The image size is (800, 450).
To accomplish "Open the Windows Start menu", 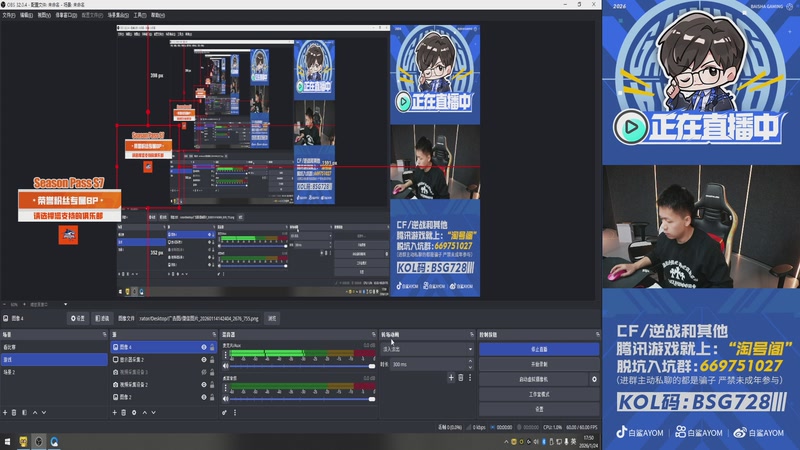I will pyautogui.click(x=7, y=441).
